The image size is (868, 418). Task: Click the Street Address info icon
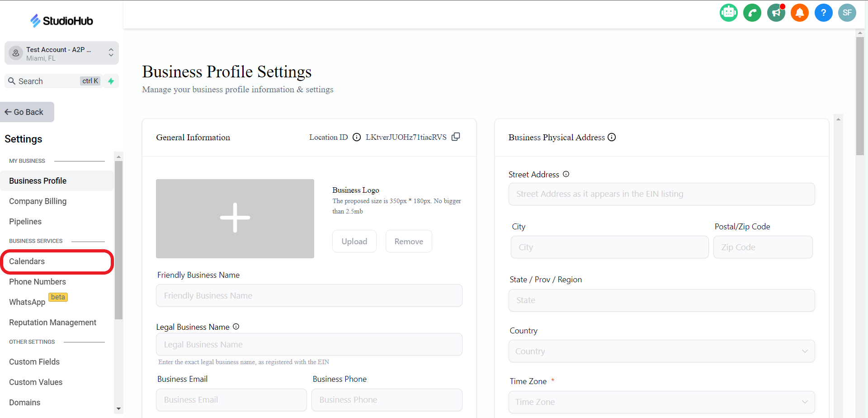[x=566, y=174]
